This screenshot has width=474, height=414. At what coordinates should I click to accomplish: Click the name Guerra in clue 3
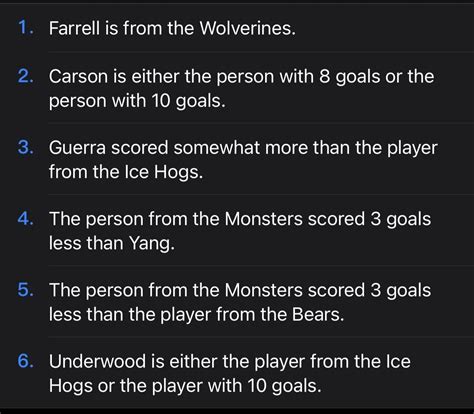[77, 147]
